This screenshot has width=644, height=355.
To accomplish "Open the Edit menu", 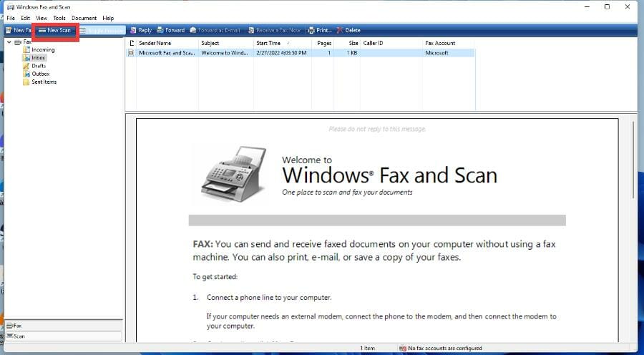I will pyautogui.click(x=26, y=18).
